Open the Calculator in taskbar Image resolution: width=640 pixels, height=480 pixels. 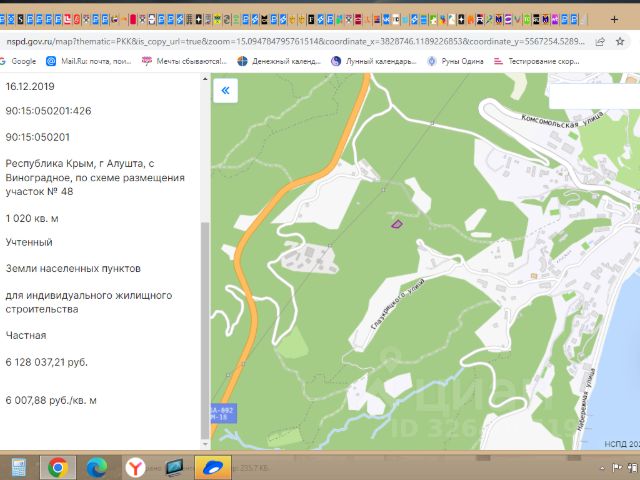point(18,467)
